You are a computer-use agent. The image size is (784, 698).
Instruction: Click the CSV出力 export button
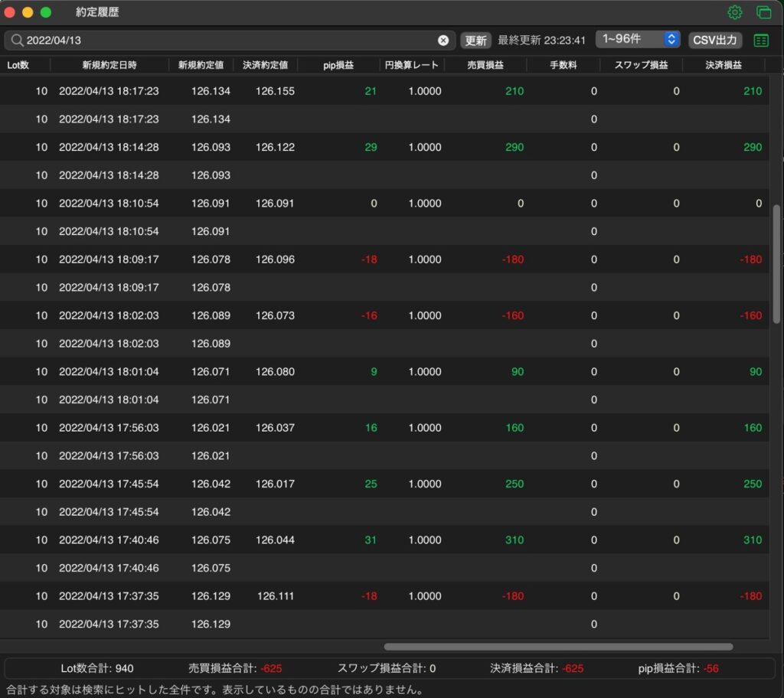click(714, 40)
